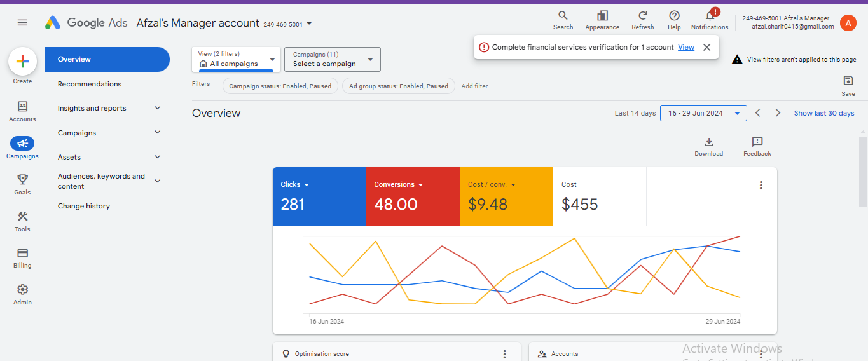
Task: Open the Admin gear icon
Action: point(22,290)
